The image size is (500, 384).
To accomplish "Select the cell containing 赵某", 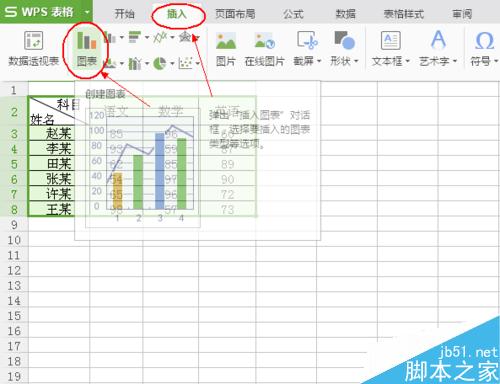I will point(59,134).
